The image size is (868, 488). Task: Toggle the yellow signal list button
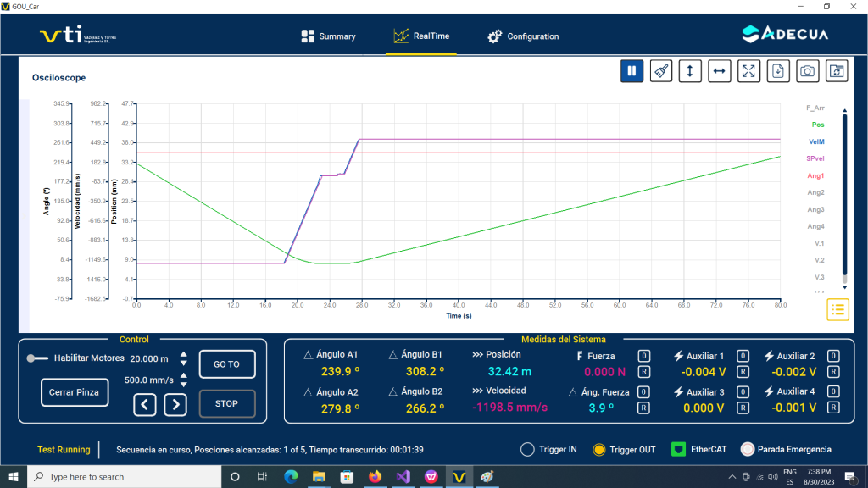[837, 309]
